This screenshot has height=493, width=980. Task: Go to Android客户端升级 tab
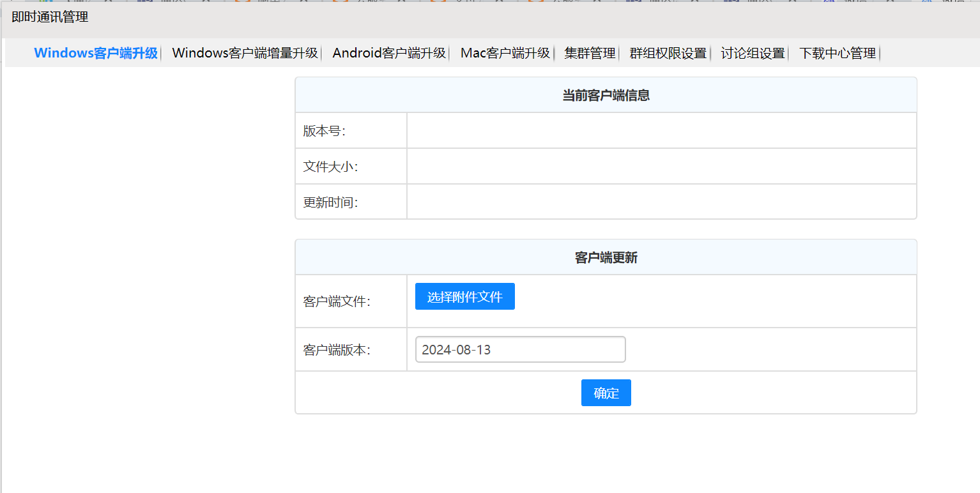click(x=389, y=53)
